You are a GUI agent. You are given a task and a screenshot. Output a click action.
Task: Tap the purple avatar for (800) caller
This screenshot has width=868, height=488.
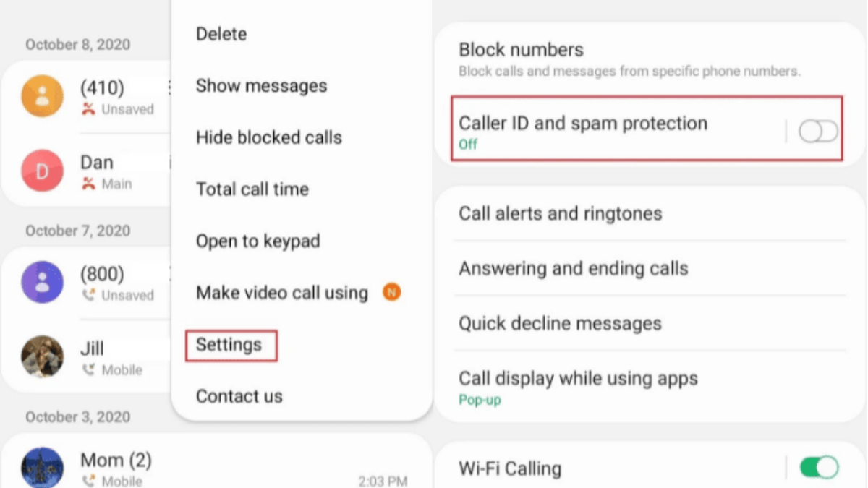tap(42, 282)
